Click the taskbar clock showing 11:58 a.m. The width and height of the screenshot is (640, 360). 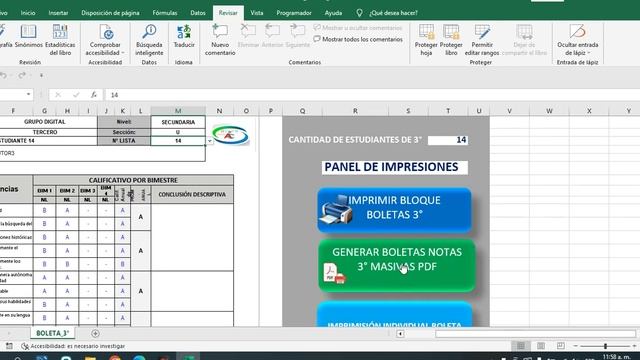click(x=616, y=357)
